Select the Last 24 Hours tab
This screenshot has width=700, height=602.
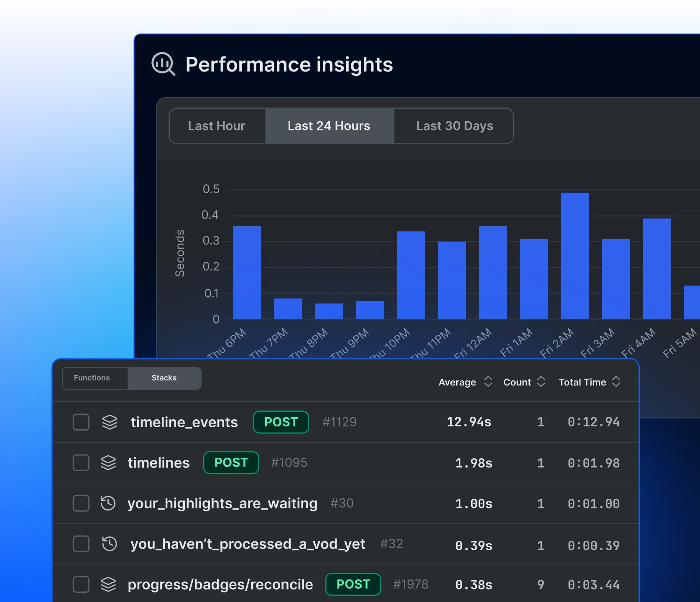point(329,126)
